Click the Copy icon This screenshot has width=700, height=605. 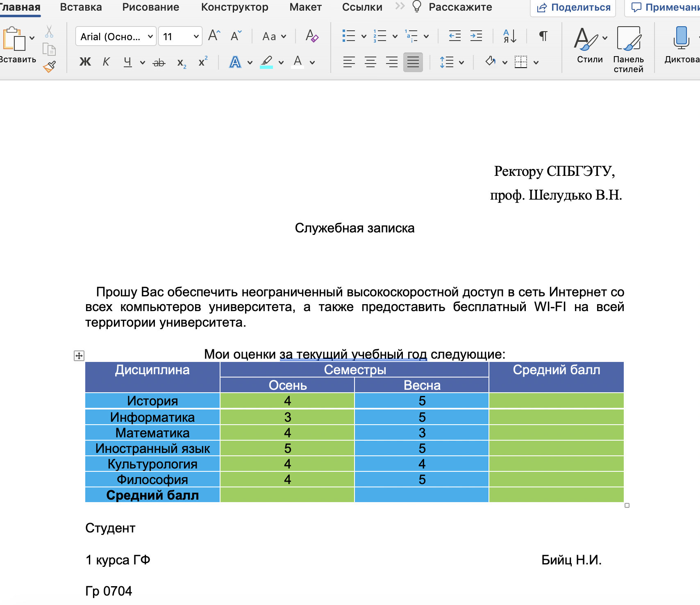click(x=49, y=49)
